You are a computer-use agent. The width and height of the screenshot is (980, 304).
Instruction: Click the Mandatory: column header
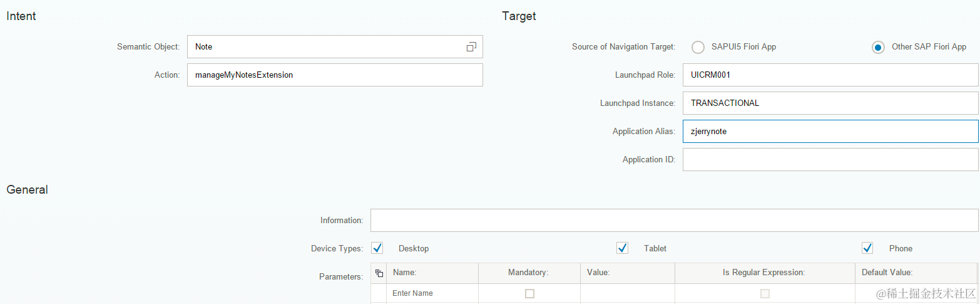(528, 273)
